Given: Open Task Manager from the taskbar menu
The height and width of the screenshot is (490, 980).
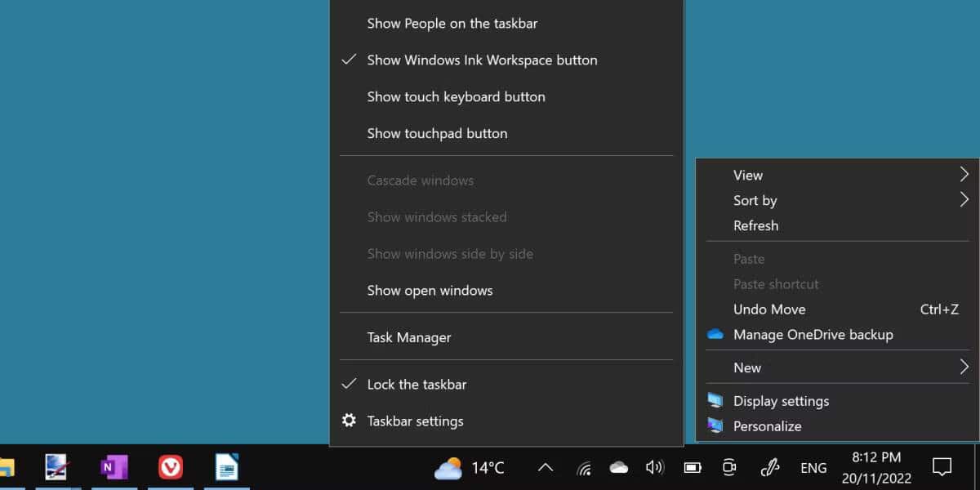Looking at the screenshot, I should coord(409,336).
